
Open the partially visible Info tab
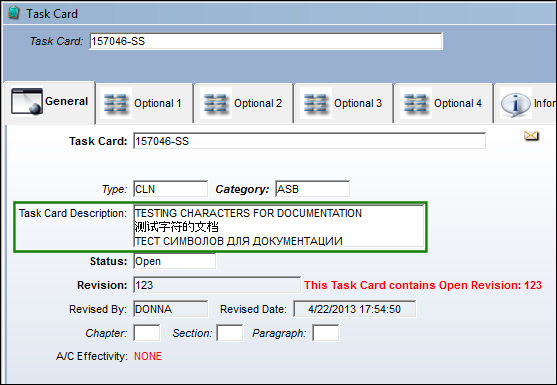(526, 103)
